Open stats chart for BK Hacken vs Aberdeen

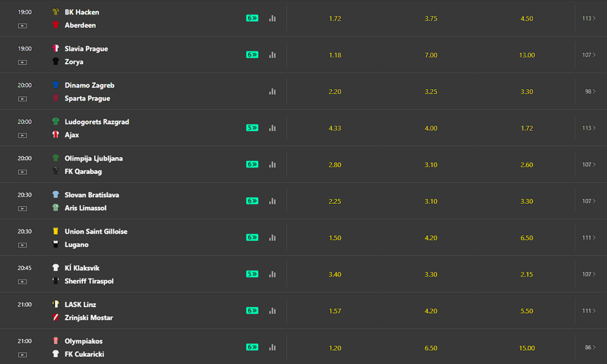click(273, 18)
